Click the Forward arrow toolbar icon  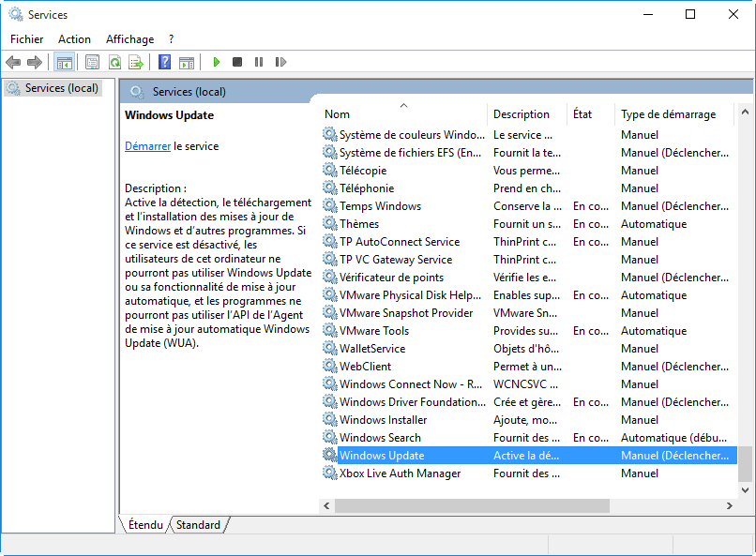[35, 62]
